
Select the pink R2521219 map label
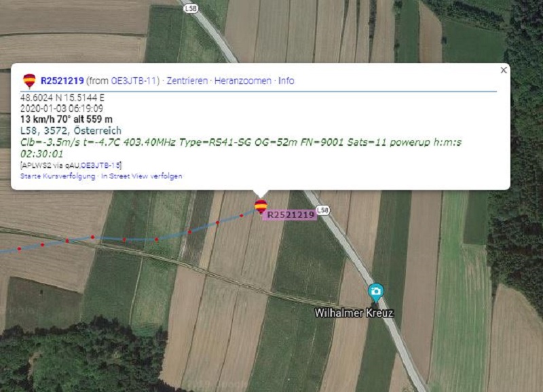click(291, 215)
